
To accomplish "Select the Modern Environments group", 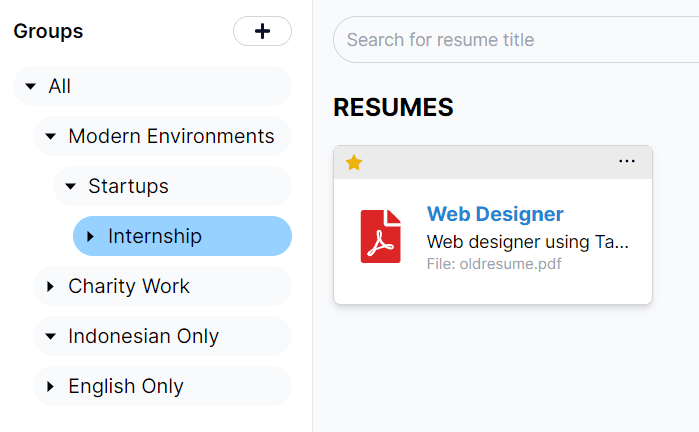I will click(x=162, y=136).
